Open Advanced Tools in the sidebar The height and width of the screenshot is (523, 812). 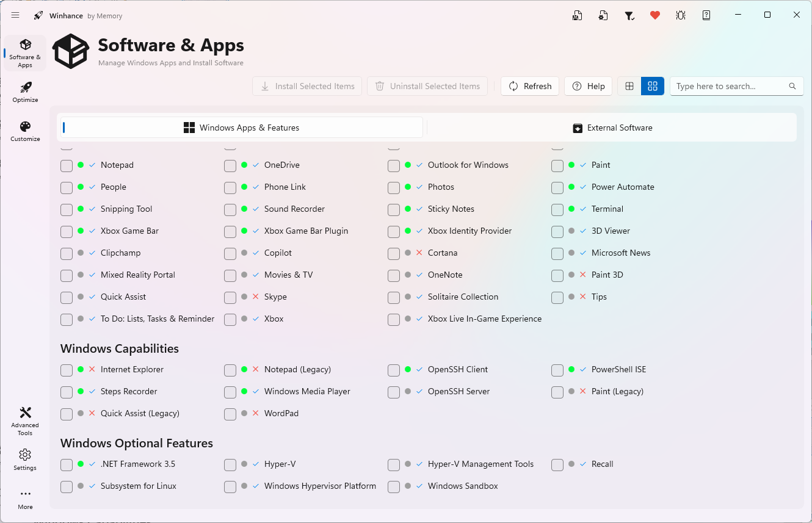point(25,420)
